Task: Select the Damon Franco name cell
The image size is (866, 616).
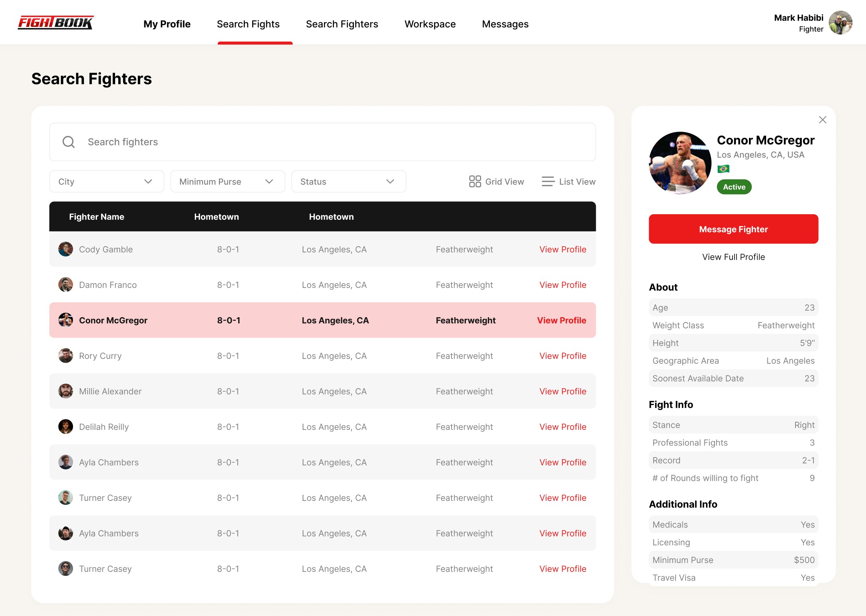Action: point(108,285)
